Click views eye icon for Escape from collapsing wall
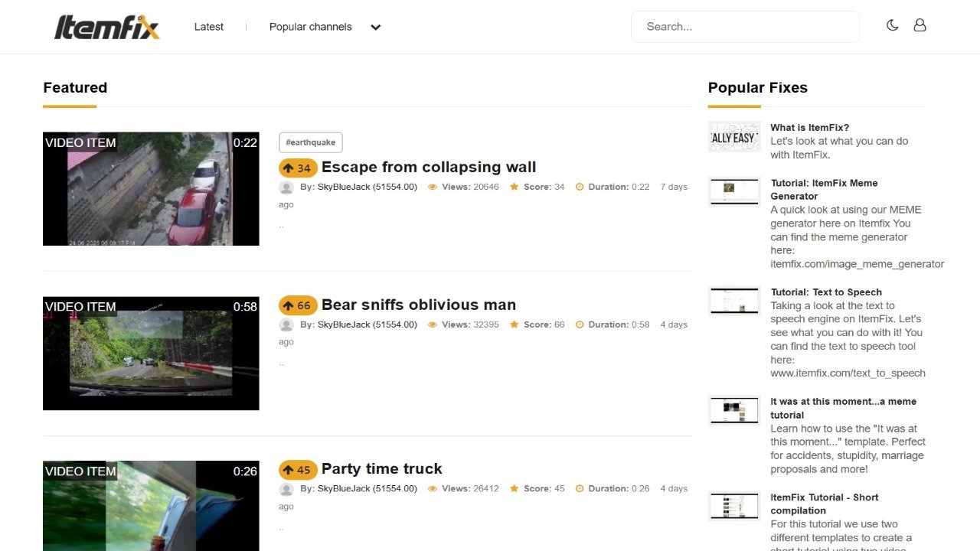 point(433,187)
